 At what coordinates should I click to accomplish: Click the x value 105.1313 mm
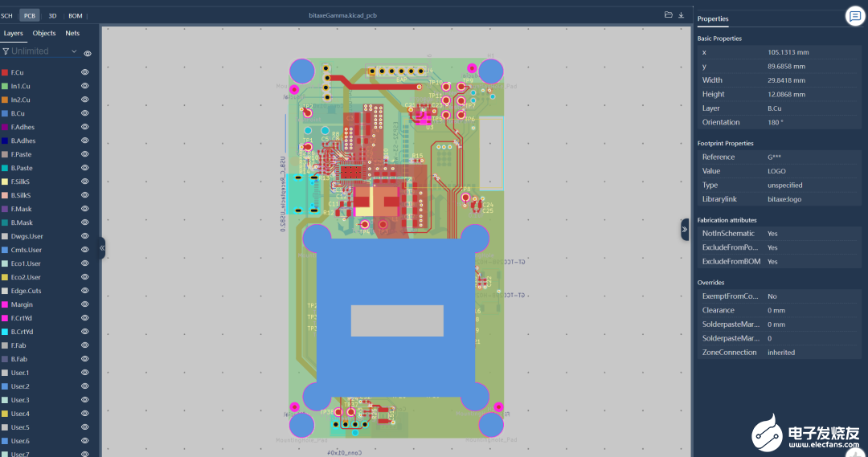788,52
